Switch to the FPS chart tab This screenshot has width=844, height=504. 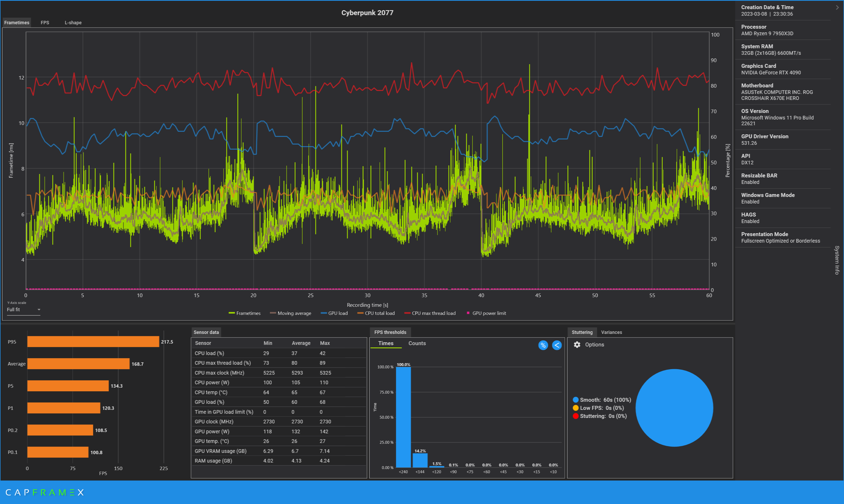[x=45, y=22]
